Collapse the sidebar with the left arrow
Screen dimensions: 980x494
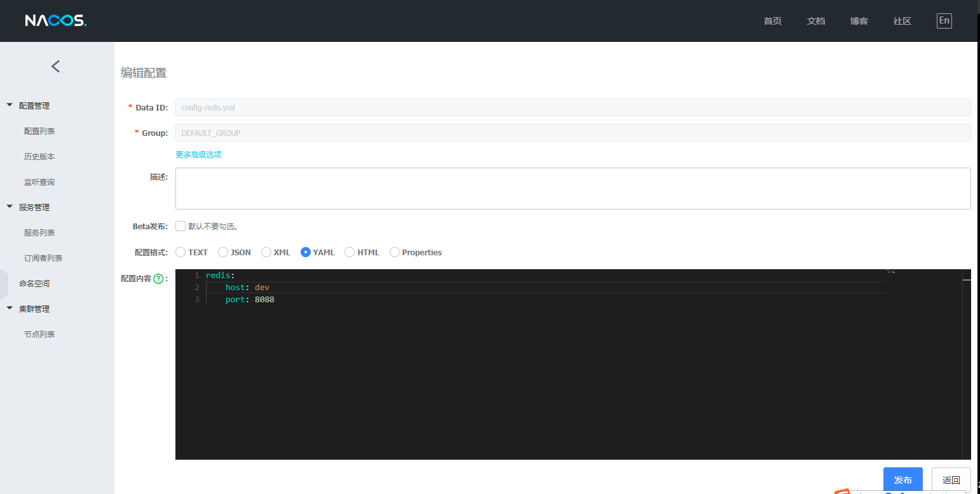click(x=55, y=66)
